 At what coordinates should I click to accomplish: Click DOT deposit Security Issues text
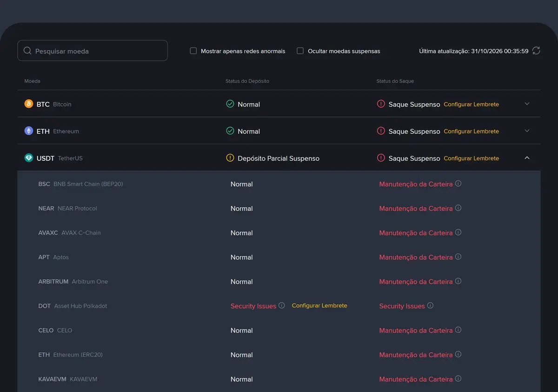[x=253, y=306]
